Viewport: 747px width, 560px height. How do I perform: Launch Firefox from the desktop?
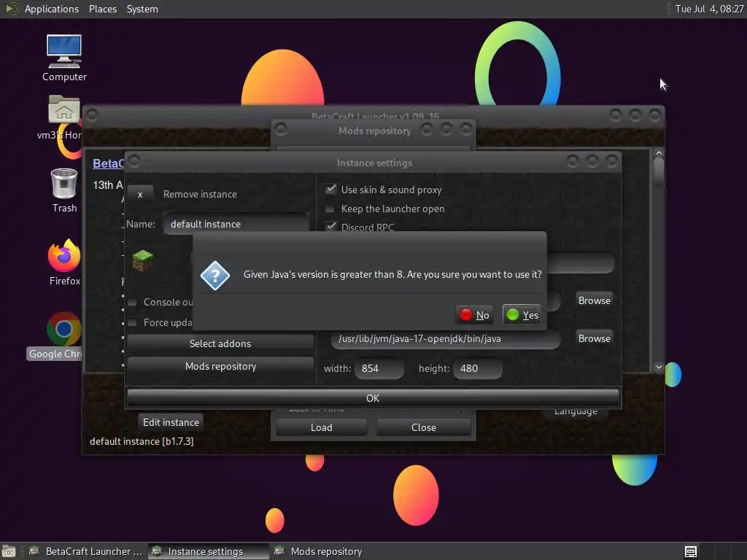64,262
